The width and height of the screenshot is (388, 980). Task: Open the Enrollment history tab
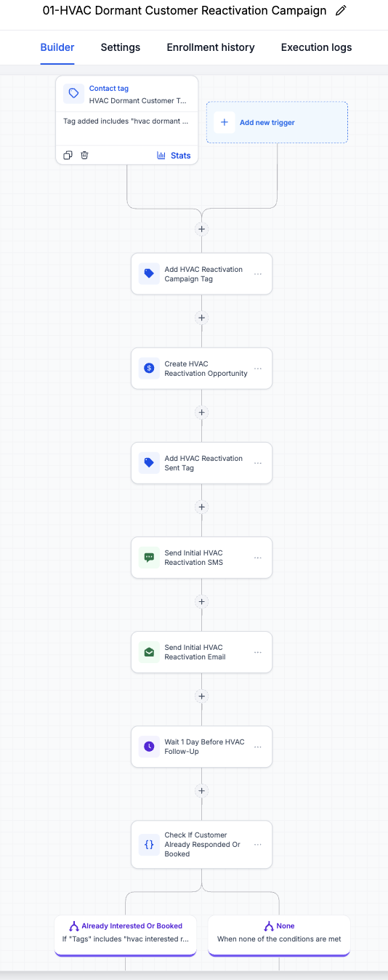pyautogui.click(x=211, y=47)
